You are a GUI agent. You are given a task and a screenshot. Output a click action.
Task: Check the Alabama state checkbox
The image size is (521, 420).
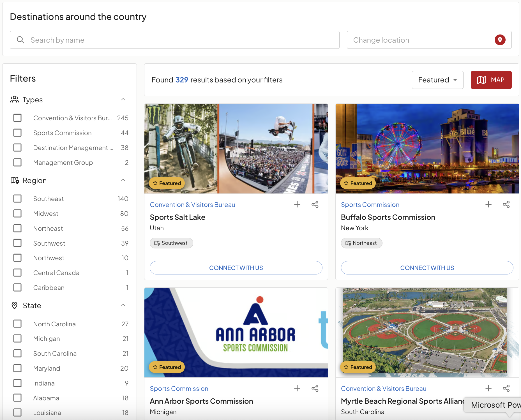pyautogui.click(x=17, y=398)
